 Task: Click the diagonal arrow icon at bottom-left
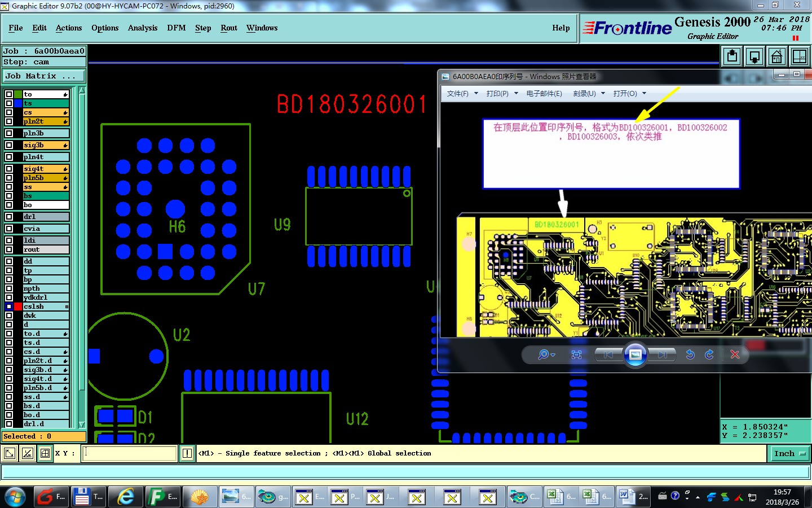click(x=10, y=453)
